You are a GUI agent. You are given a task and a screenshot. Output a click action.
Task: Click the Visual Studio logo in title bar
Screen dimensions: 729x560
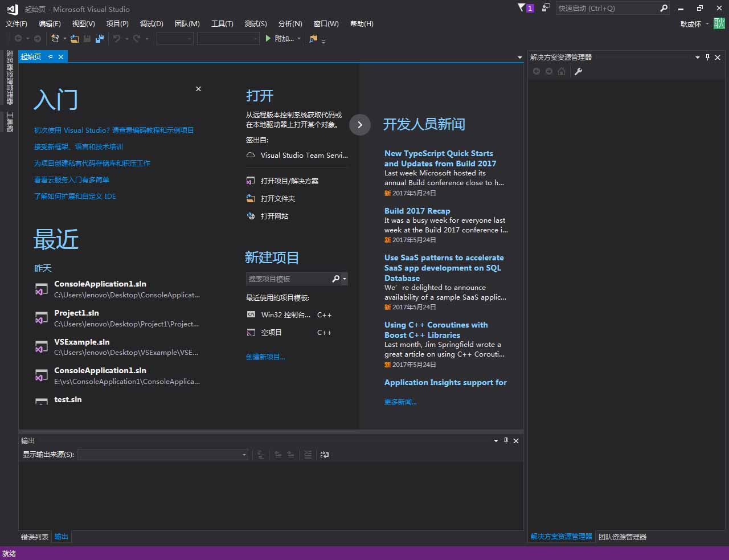tap(12, 9)
